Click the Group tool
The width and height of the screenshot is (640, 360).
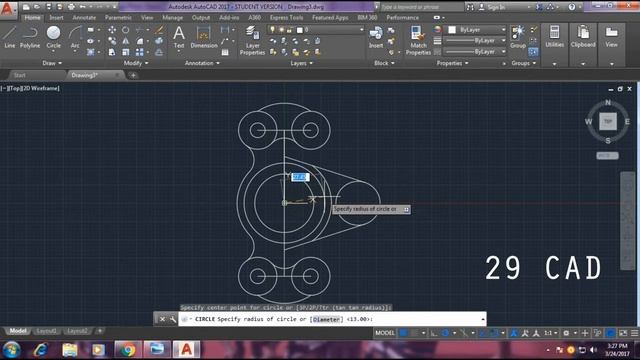[518, 37]
